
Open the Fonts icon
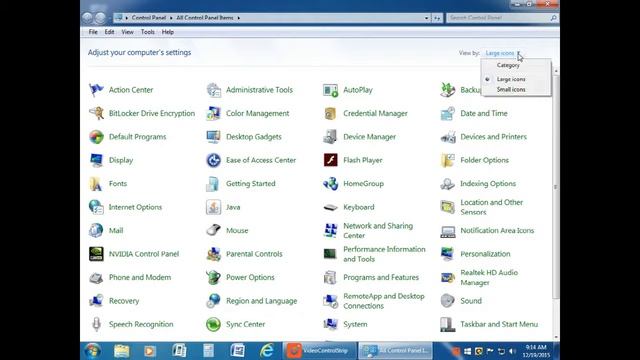(96, 184)
